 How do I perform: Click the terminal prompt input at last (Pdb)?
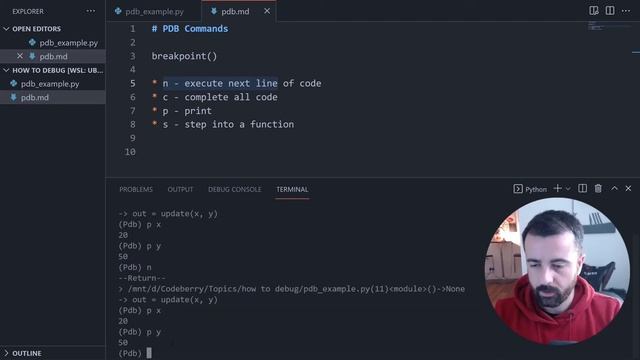click(x=149, y=353)
